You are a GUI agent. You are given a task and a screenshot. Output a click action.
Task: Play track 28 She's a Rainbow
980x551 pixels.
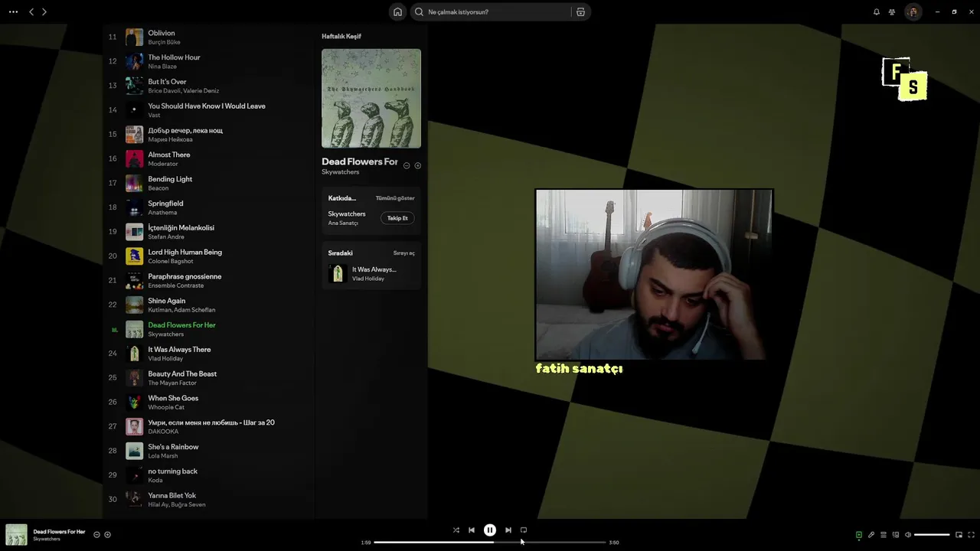click(207, 451)
